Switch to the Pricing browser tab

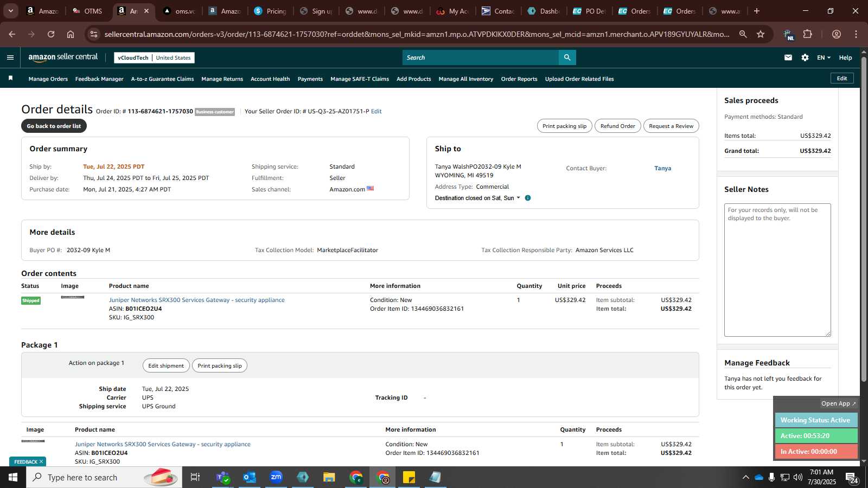(270, 11)
